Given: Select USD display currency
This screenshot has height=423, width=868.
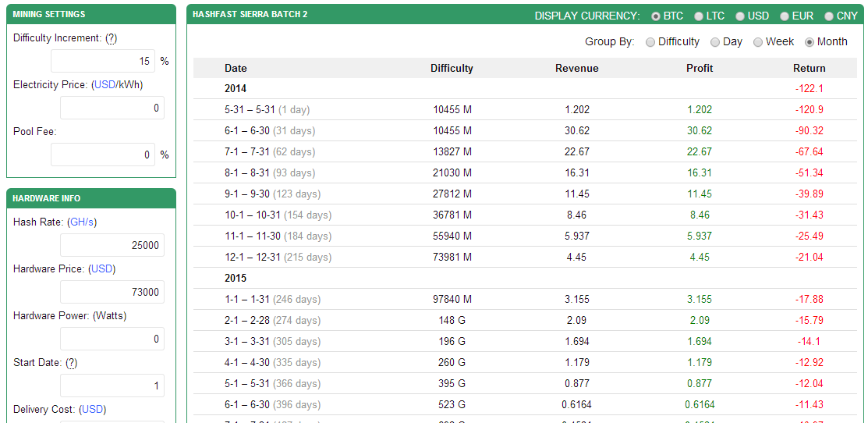Looking at the screenshot, I should [740, 16].
